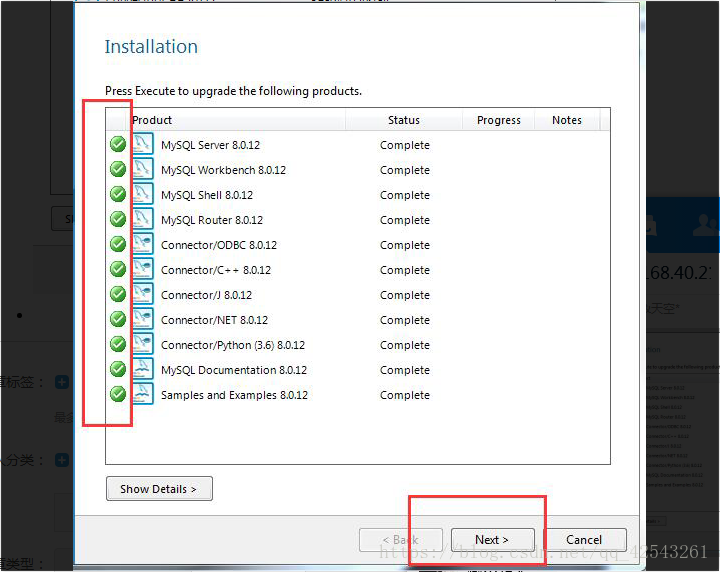
Task: Select the Samples and Examples 8.0.12 row text
Action: coord(235,395)
